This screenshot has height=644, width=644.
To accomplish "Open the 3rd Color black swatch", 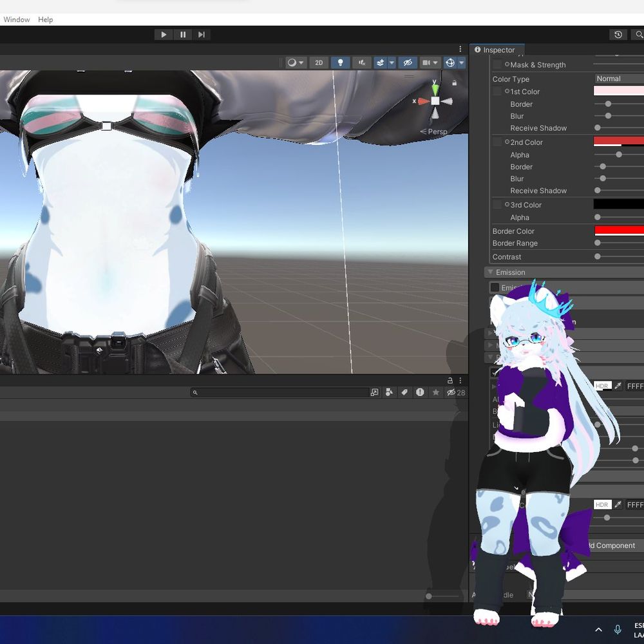I will click(618, 204).
